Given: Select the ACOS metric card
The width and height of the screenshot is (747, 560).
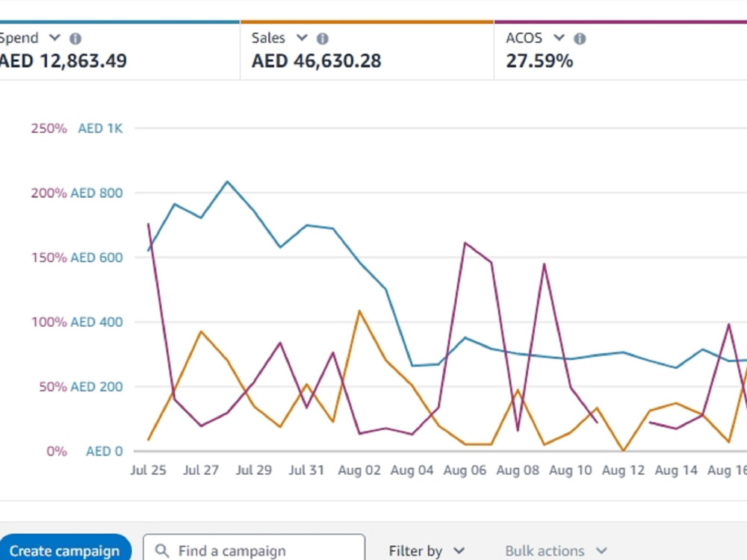Looking at the screenshot, I should [x=620, y=49].
